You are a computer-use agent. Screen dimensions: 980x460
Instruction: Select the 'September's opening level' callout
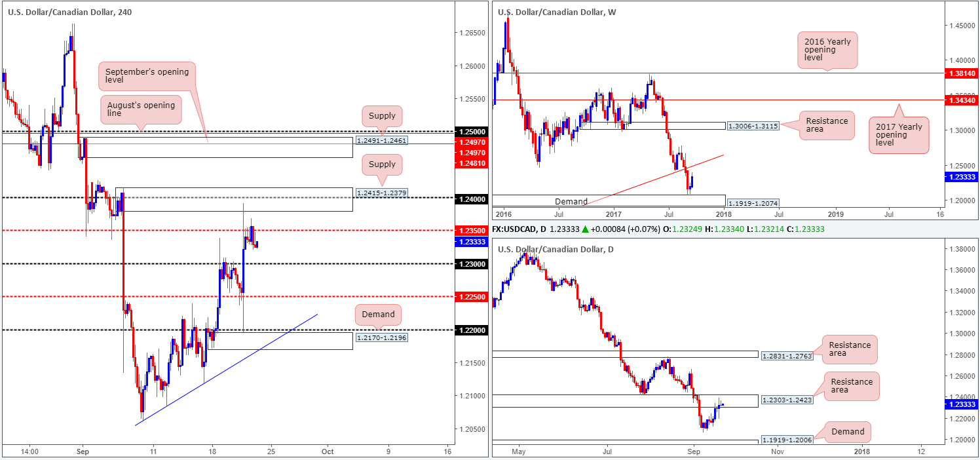147,76
